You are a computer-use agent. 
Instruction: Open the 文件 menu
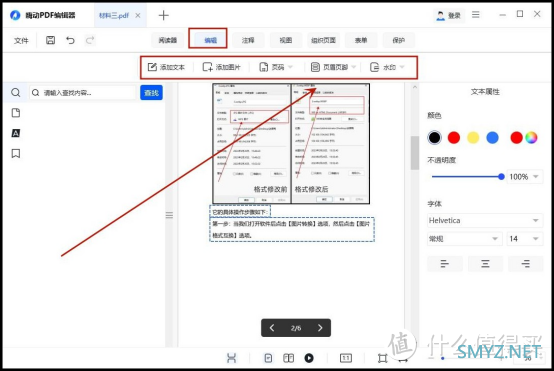21,41
